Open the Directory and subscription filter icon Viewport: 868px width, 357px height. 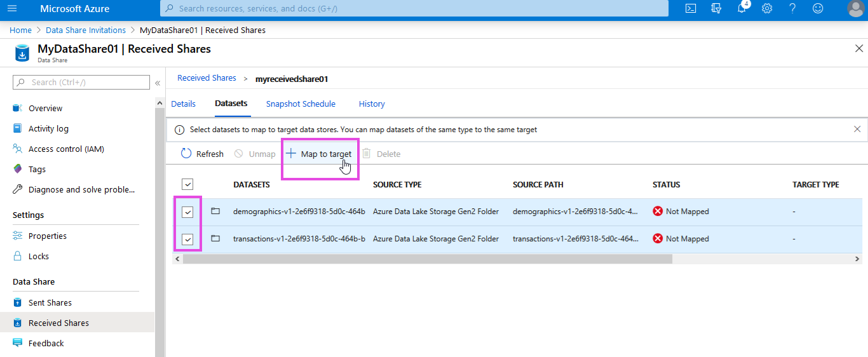716,8
